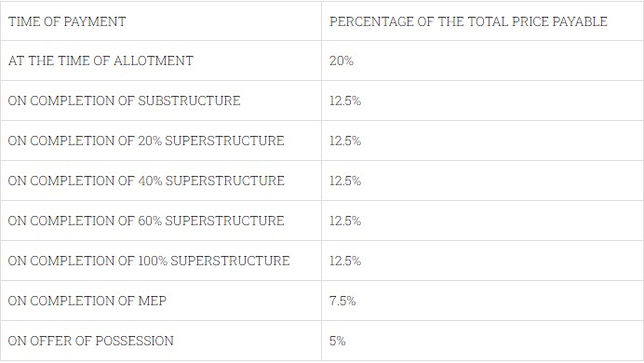
Task: Click the ON COMPLETION OF MEP cell
Action: click(x=161, y=301)
